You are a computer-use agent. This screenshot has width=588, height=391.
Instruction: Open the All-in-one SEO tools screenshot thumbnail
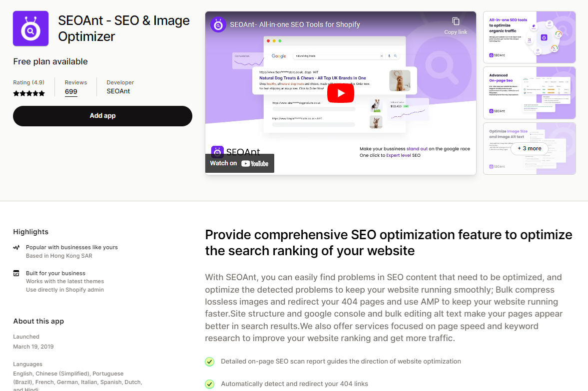tap(529, 37)
